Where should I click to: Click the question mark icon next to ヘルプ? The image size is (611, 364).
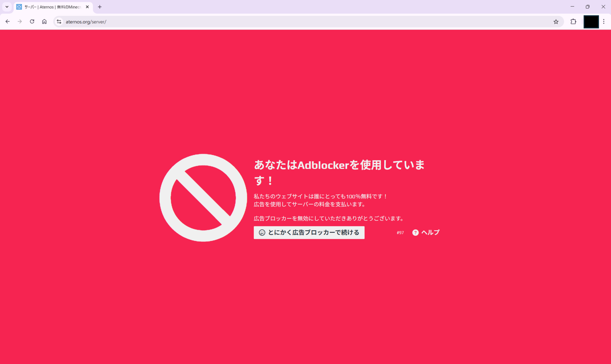click(x=415, y=232)
